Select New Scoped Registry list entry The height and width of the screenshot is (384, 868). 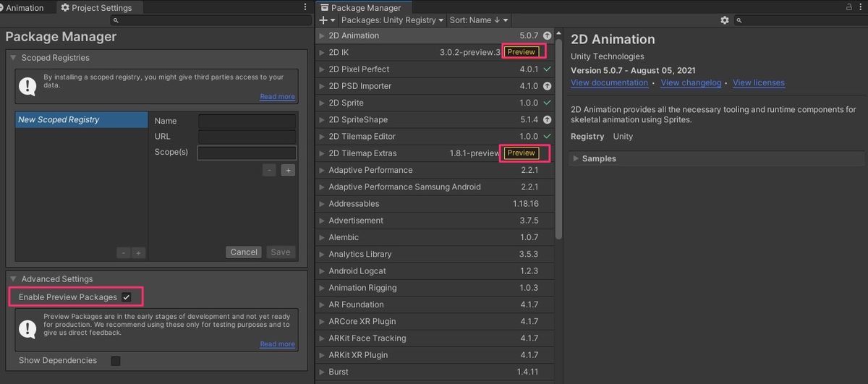[81, 119]
